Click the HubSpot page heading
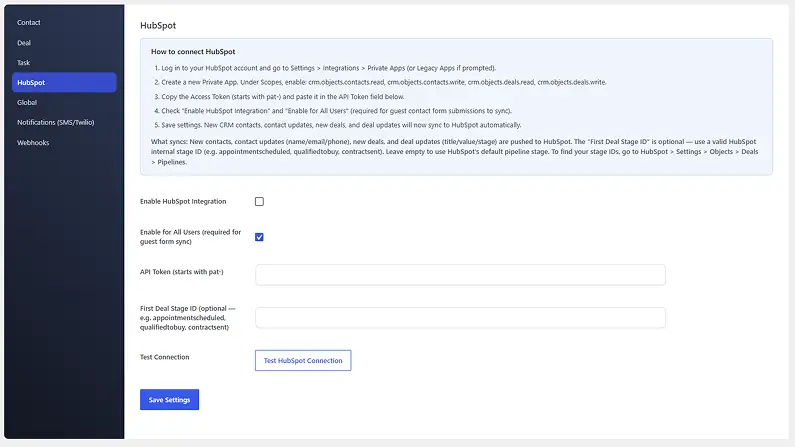Screen dimensions: 795x447 [158, 25]
